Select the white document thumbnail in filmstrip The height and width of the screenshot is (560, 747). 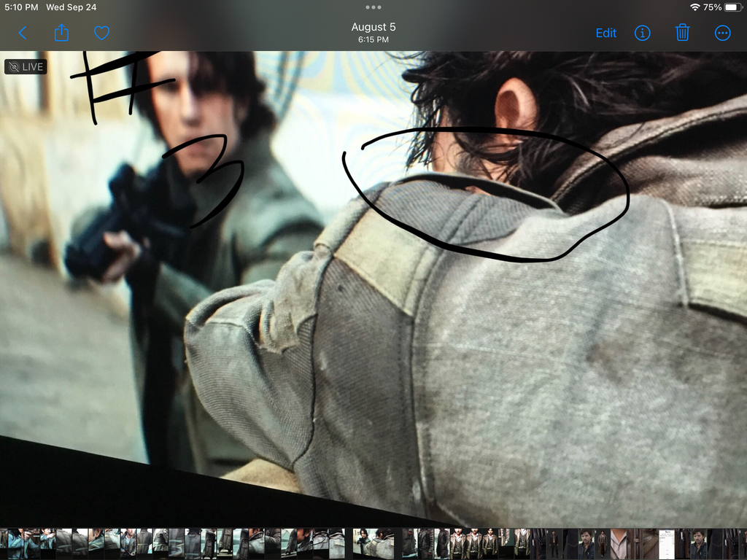667,544
